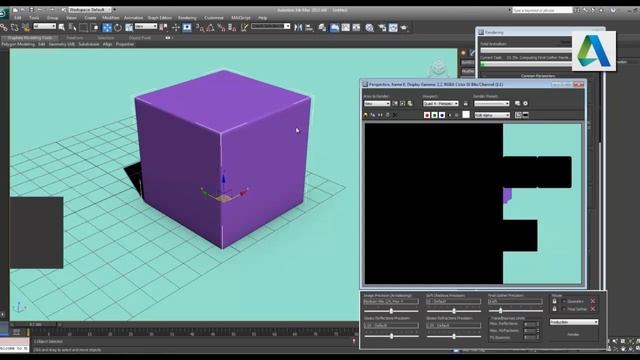Image resolution: width=640 pixels, height=360 pixels.
Task: Click Rendered Frame Window toolbar icon
Action: point(393,27)
